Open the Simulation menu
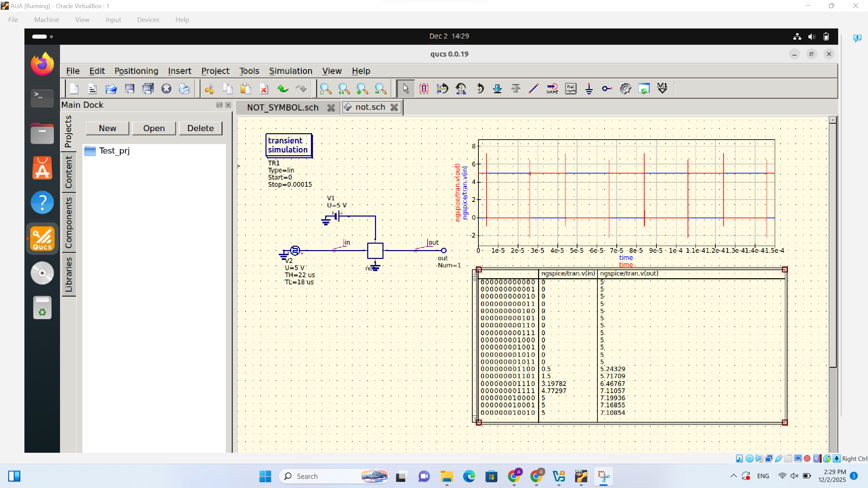 coord(291,71)
